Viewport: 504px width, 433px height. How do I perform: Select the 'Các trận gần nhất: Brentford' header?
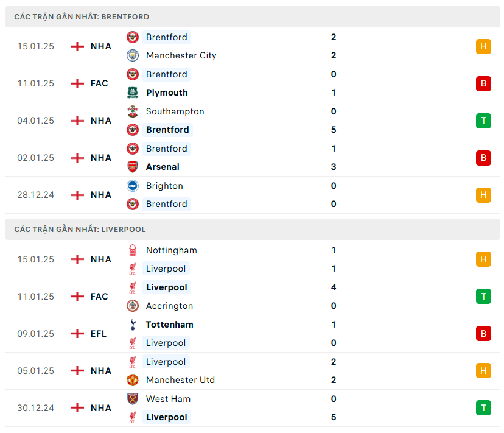(82, 17)
